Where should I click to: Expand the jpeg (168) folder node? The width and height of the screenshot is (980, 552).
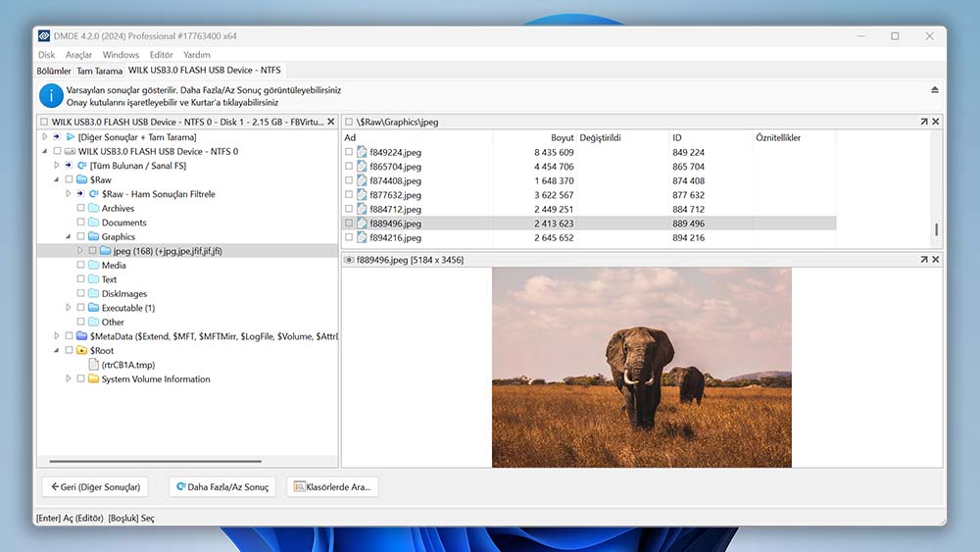point(80,251)
